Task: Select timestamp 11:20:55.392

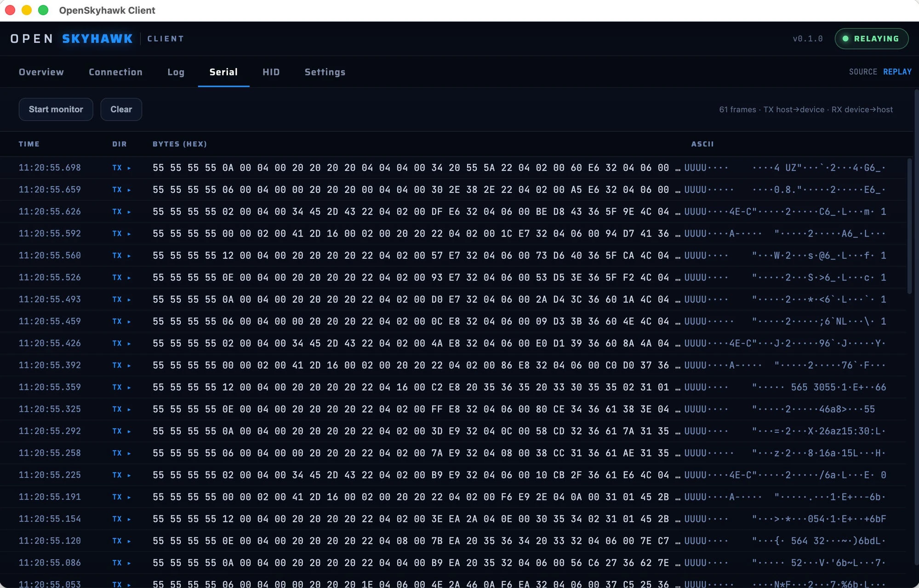Action: [50, 365]
